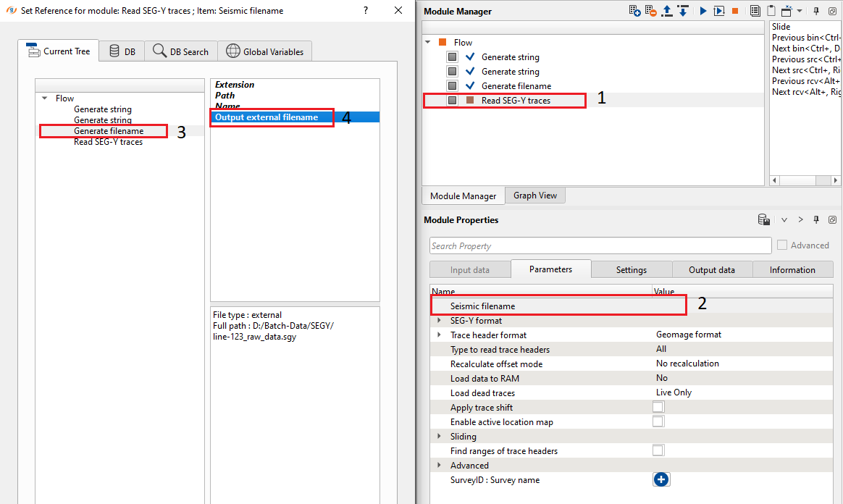
Task: Expand the Sliding property group
Action: (440, 436)
